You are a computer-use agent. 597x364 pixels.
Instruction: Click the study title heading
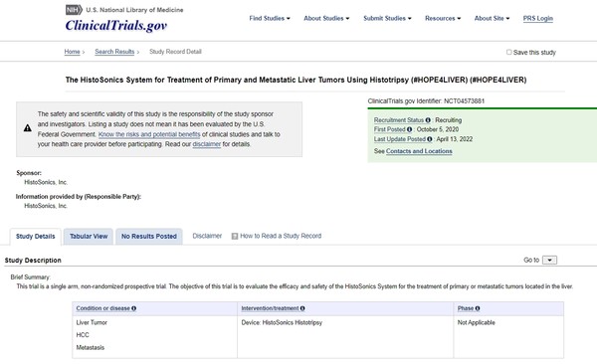click(296, 80)
